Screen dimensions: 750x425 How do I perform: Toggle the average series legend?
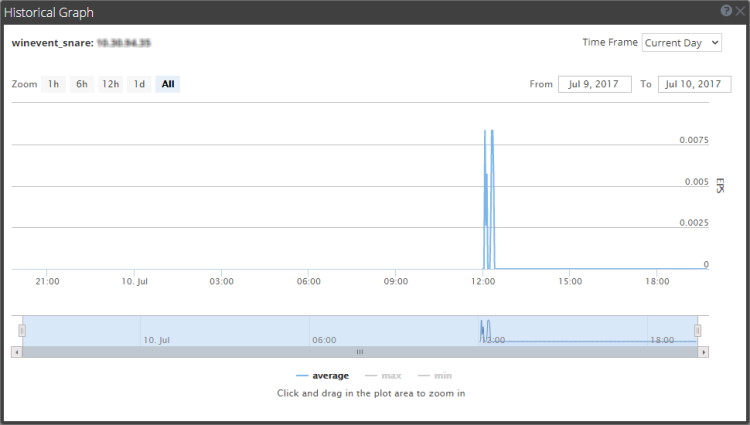tap(322, 376)
